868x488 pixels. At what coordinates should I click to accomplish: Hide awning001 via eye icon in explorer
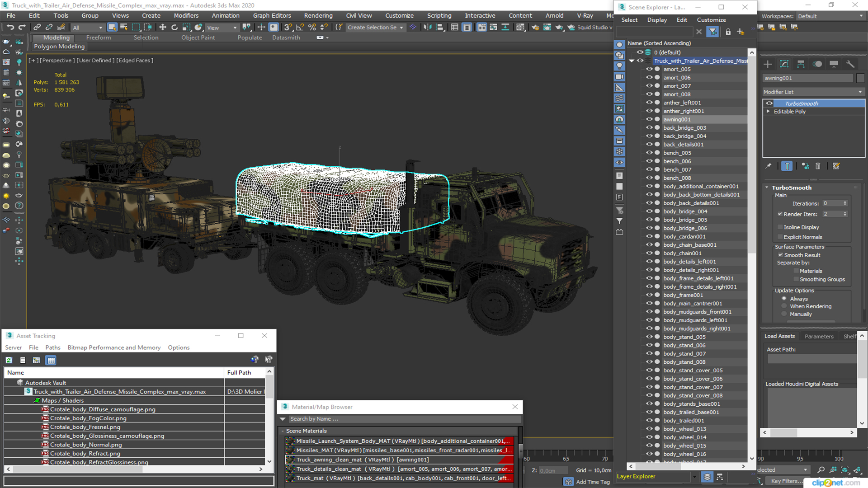(x=649, y=119)
